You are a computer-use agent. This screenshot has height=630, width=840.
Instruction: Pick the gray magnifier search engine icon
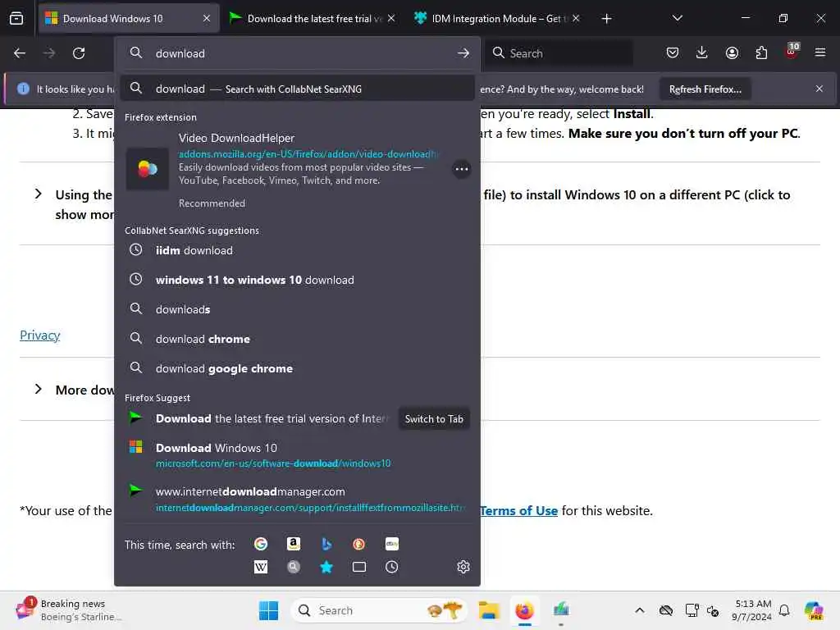294,567
